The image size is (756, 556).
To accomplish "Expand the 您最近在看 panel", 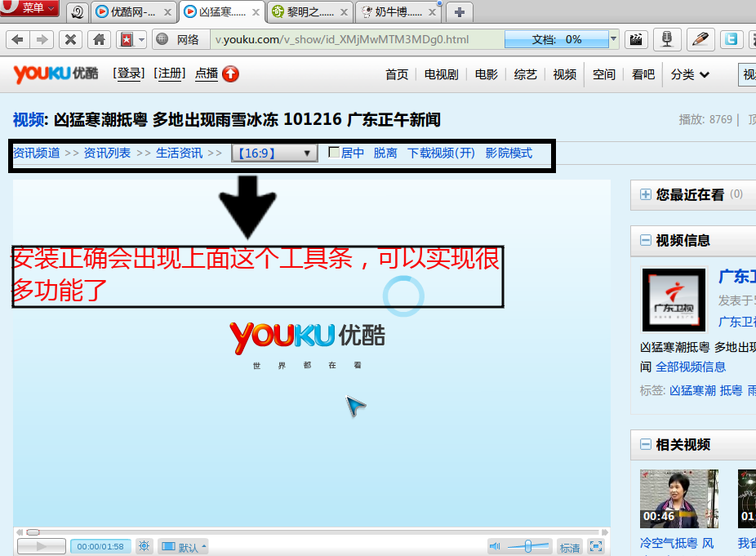I will point(646,194).
